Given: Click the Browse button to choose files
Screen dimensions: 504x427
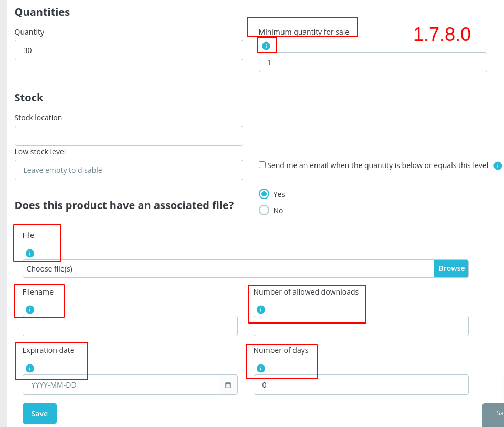Looking at the screenshot, I should pyautogui.click(x=451, y=268).
